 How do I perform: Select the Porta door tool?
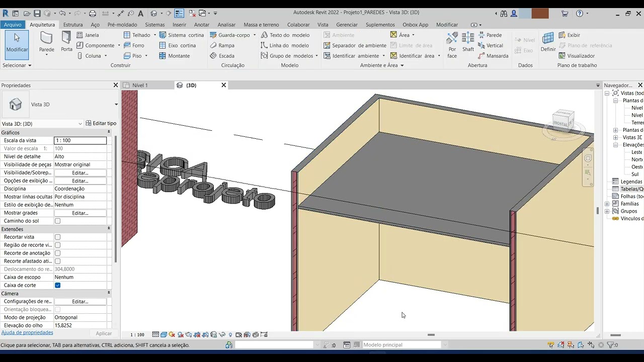pyautogui.click(x=66, y=41)
